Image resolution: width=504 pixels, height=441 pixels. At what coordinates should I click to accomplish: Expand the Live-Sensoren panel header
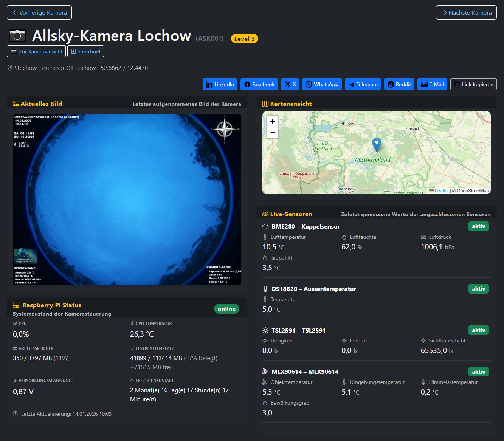(x=291, y=214)
